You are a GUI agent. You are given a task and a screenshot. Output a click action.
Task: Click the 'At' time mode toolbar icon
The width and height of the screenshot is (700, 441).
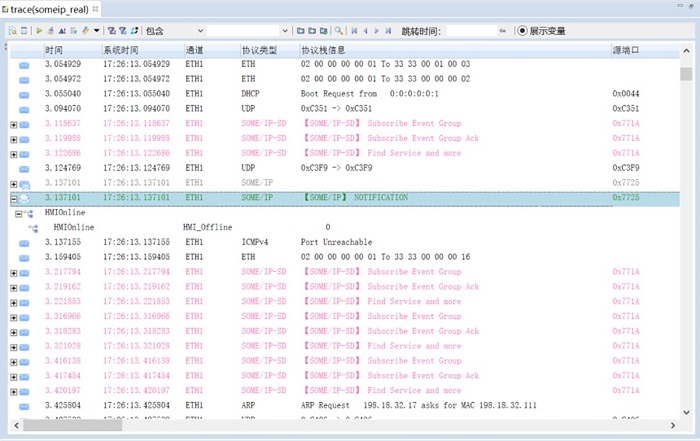click(x=62, y=31)
